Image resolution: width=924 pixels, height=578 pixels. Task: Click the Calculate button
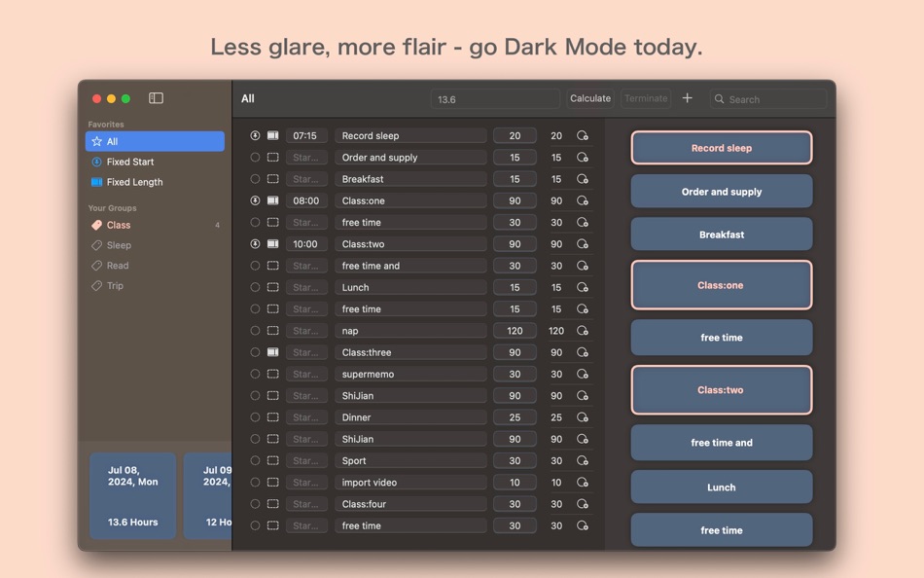click(x=590, y=98)
